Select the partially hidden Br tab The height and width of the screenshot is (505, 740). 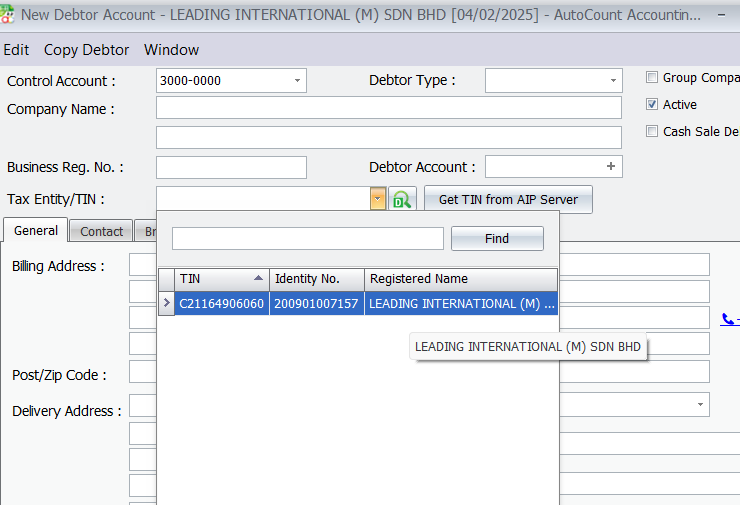click(146, 231)
